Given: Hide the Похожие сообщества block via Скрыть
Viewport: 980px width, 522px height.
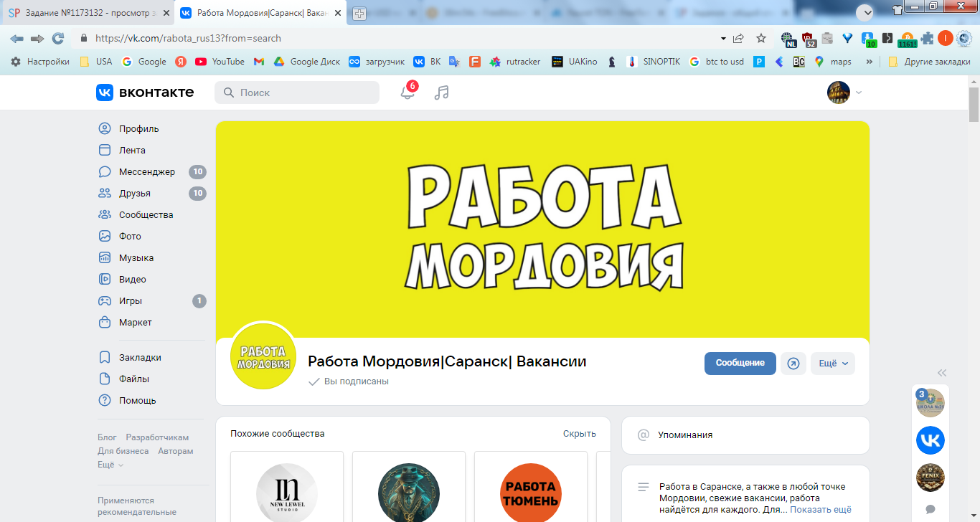Looking at the screenshot, I should [x=580, y=434].
